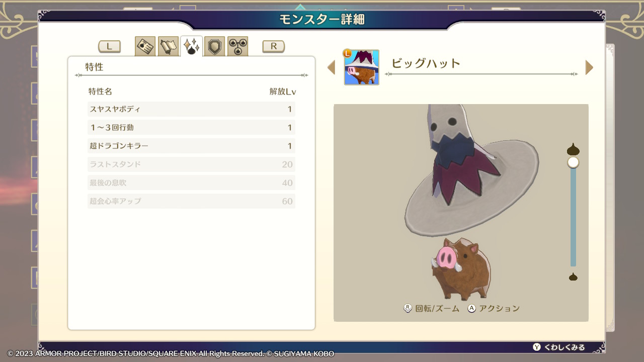Screen dimensions: 644x362
Task: Select the 1～3回行動 trait row
Action: click(191, 128)
